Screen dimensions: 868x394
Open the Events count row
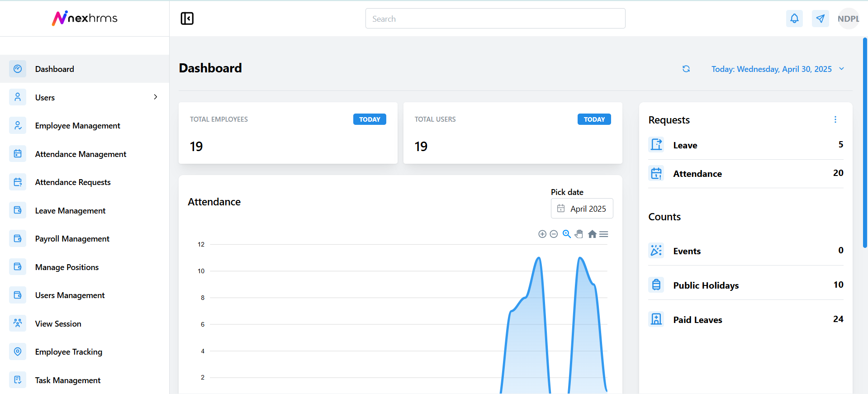point(746,251)
